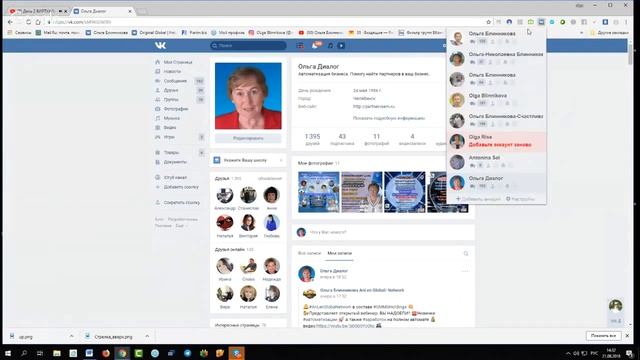
Task: Open friend Станислав's avatar
Action: point(248,195)
